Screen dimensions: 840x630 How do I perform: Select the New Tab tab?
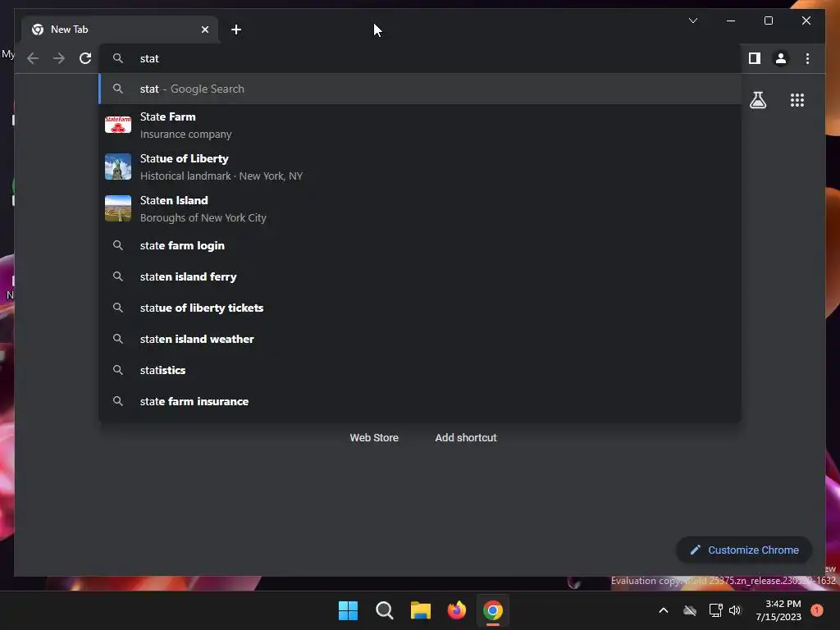(x=120, y=30)
